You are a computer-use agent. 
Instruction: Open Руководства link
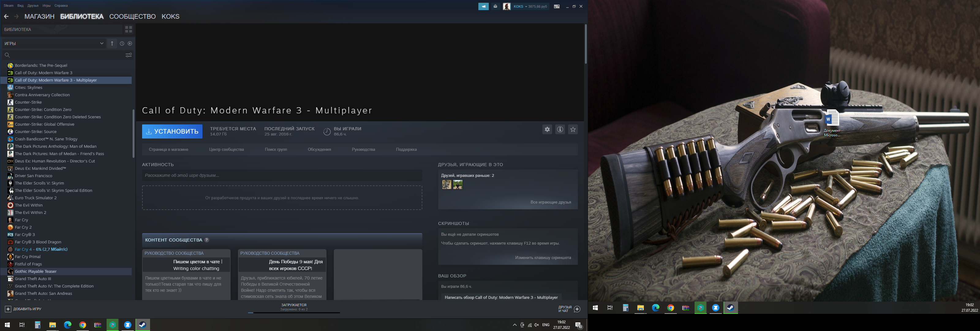363,149
